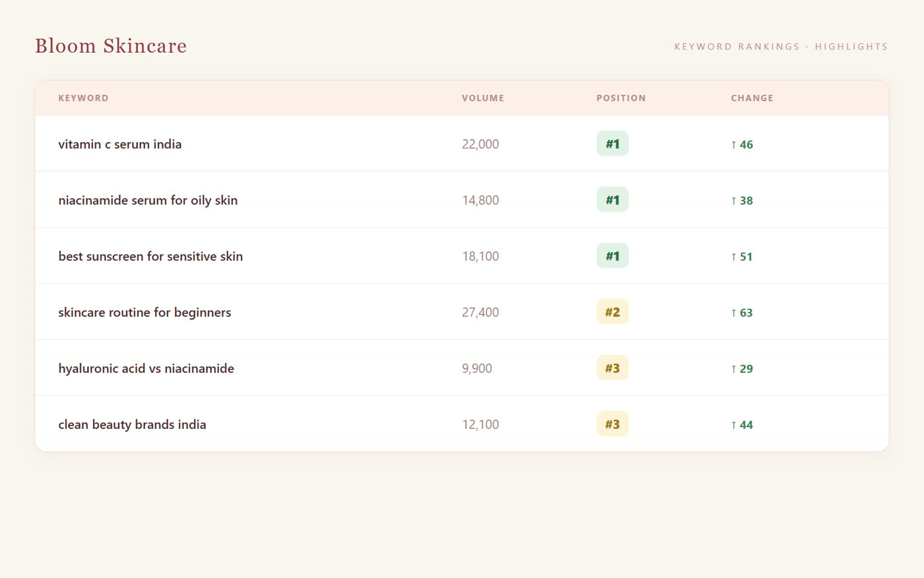Click the ↑ 29 change value
The height and width of the screenshot is (578, 924).
742,369
